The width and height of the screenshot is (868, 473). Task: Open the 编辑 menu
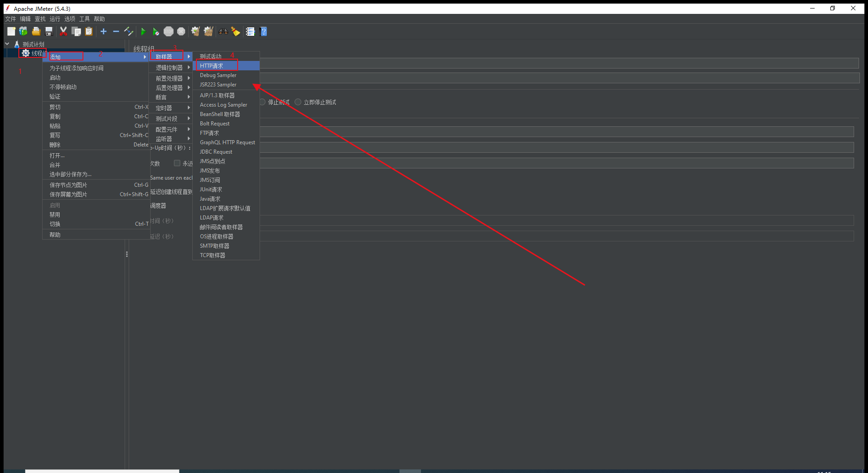pyautogui.click(x=25, y=19)
